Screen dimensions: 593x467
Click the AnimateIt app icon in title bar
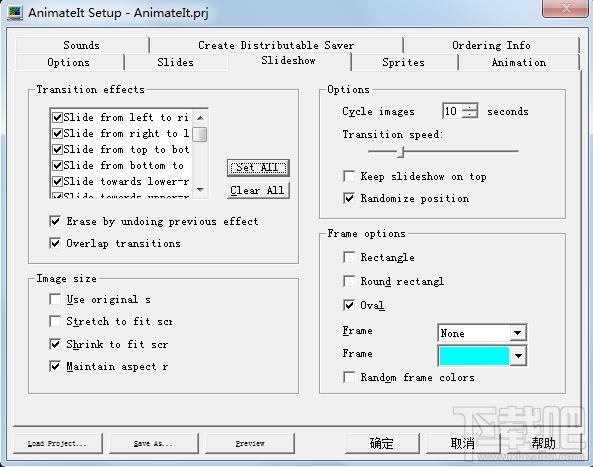tap(15, 12)
